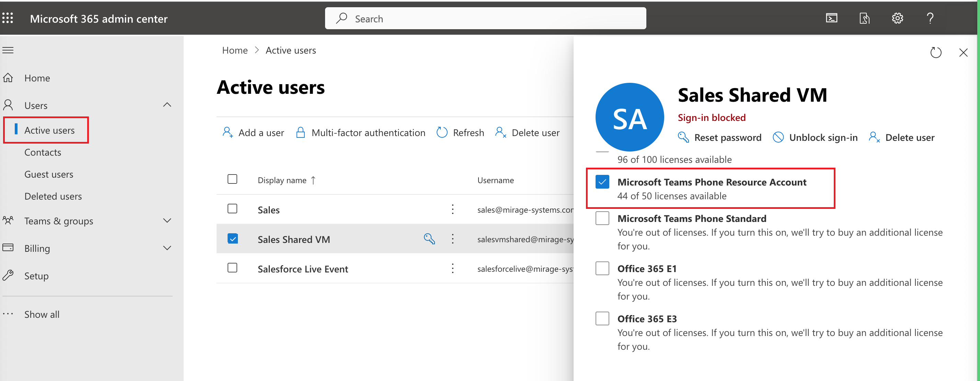
Task: Expand the Teams & groups chevron
Action: coord(167,221)
